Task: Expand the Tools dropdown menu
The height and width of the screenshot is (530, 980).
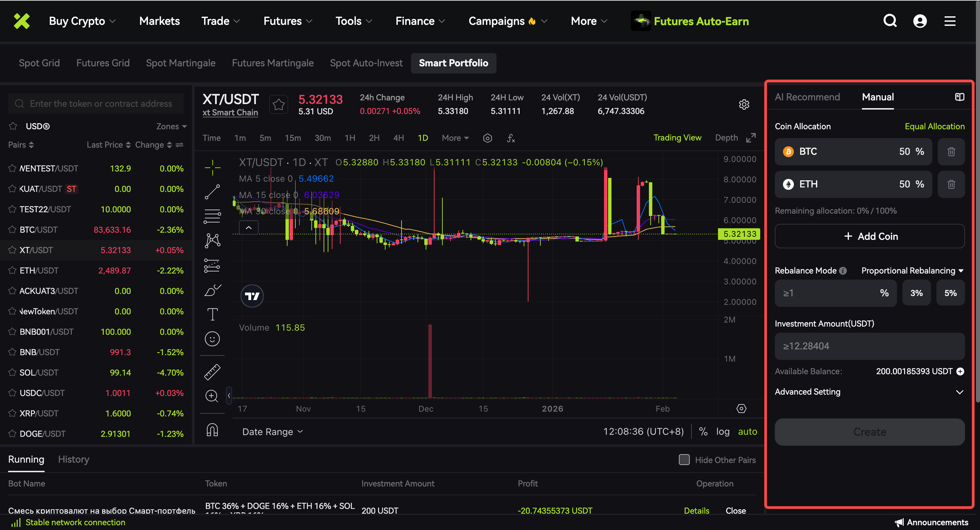Action: pos(354,21)
